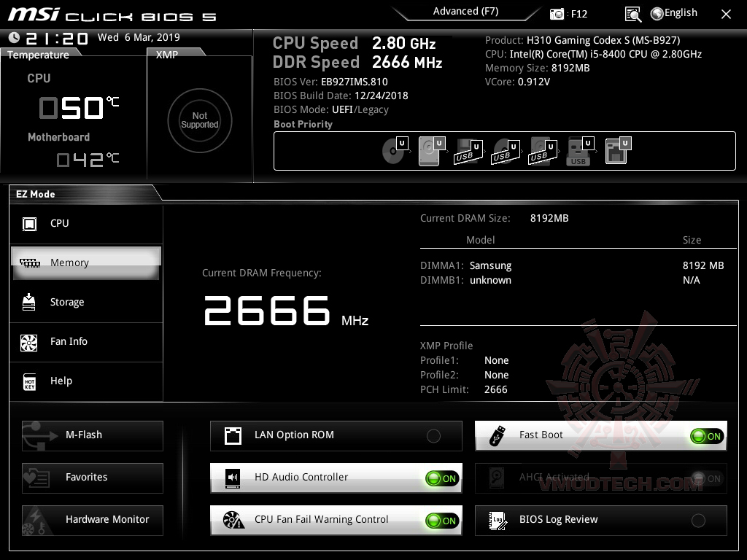Click the CPU chip icon in sidebar
Image resolution: width=747 pixels, height=560 pixels.
tap(29, 224)
